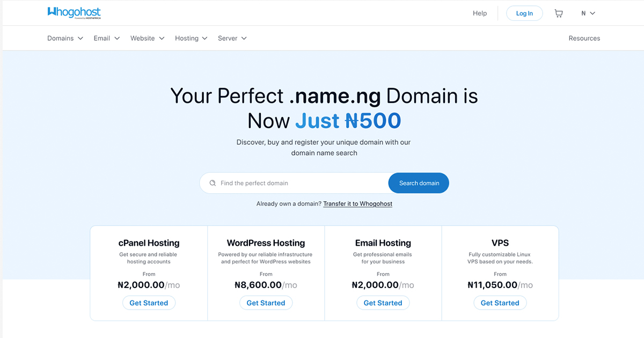The height and width of the screenshot is (338, 644).
Task: Open the Domains dropdown menu
Action: click(65, 38)
